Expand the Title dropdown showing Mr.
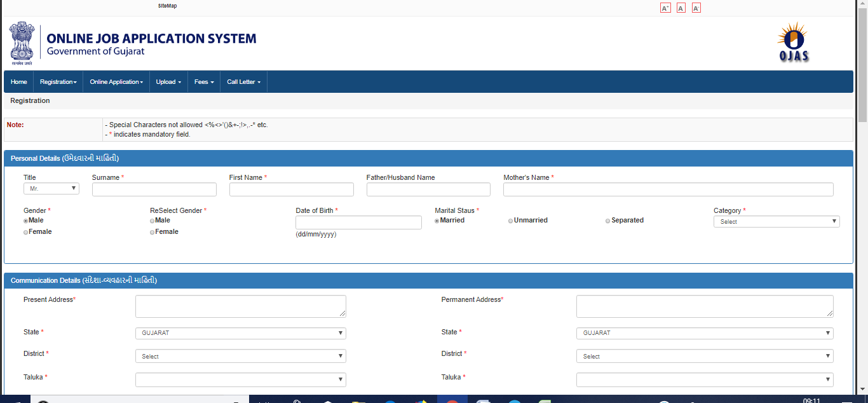 tap(51, 188)
